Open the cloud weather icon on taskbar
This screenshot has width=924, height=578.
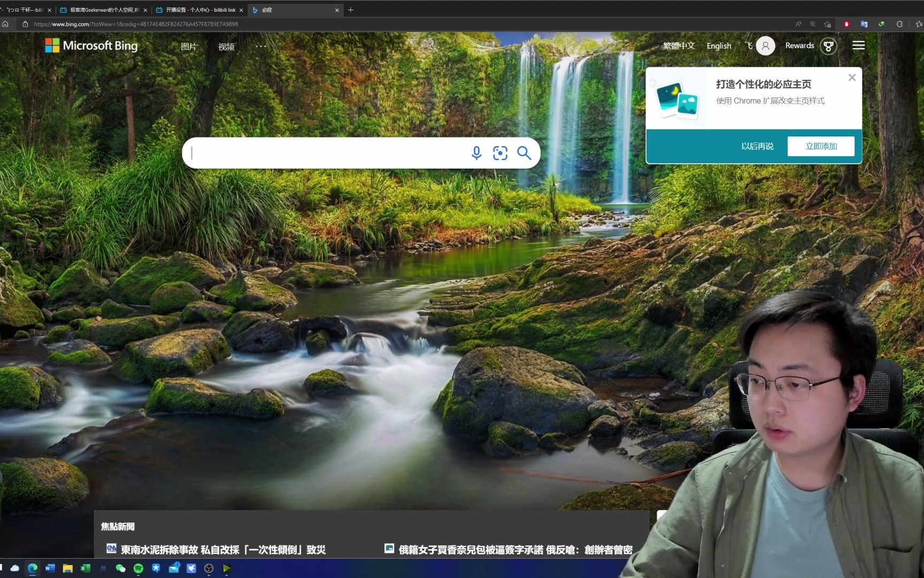(x=14, y=568)
